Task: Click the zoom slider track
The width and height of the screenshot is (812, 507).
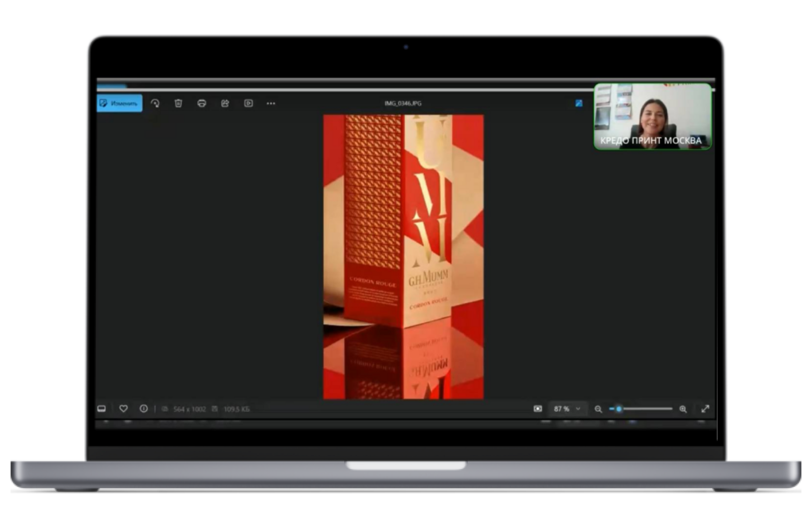Action: point(641,409)
